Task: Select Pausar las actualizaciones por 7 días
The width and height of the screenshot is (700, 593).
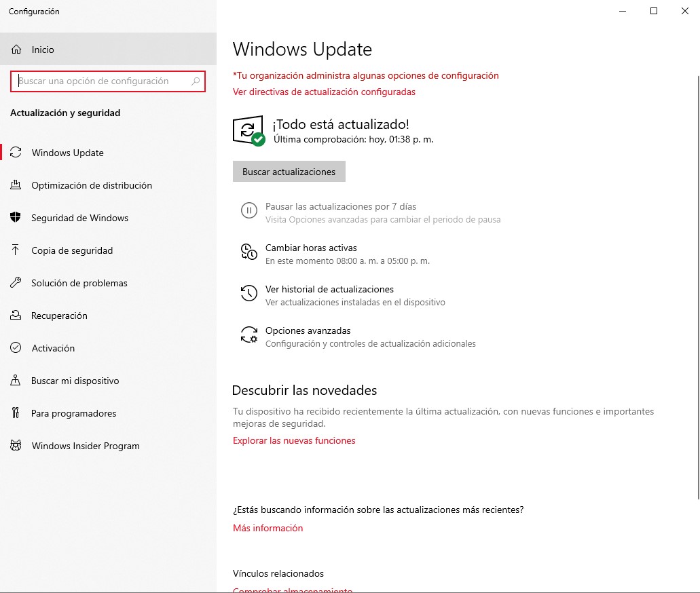Action: click(371, 213)
